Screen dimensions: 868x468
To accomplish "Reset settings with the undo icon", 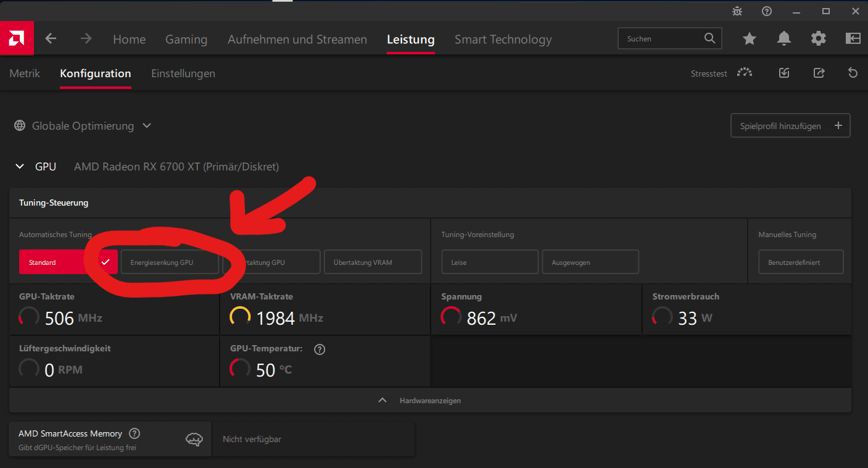I will pyautogui.click(x=853, y=73).
